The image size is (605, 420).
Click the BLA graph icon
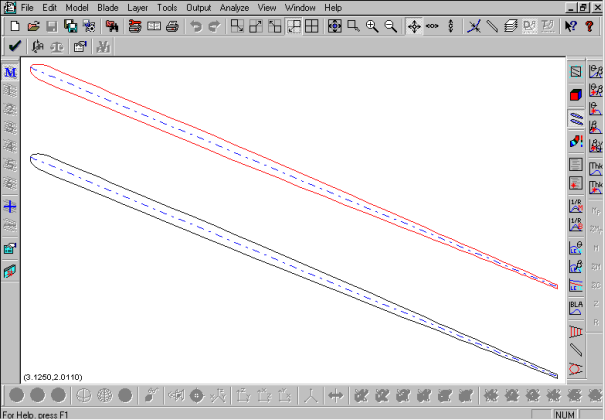click(x=576, y=308)
